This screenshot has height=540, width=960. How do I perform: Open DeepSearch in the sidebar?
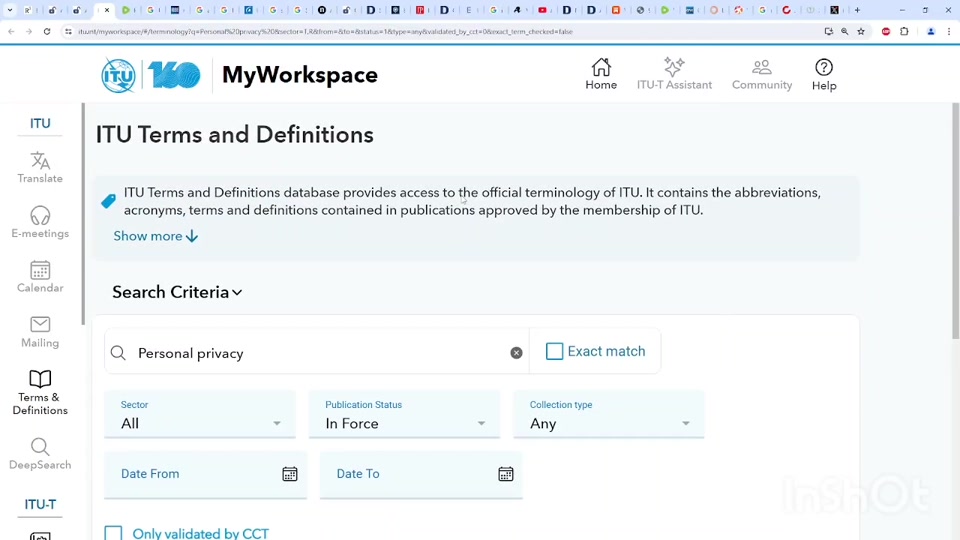[40, 454]
